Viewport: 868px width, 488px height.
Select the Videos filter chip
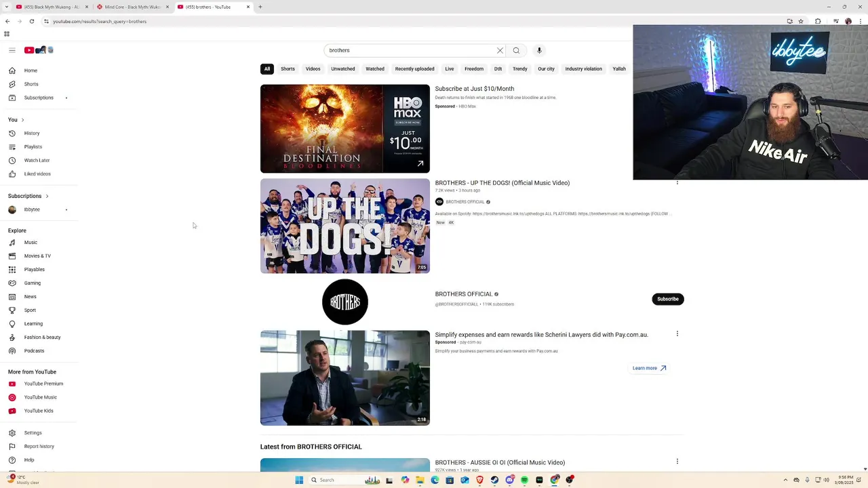[x=313, y=69]
